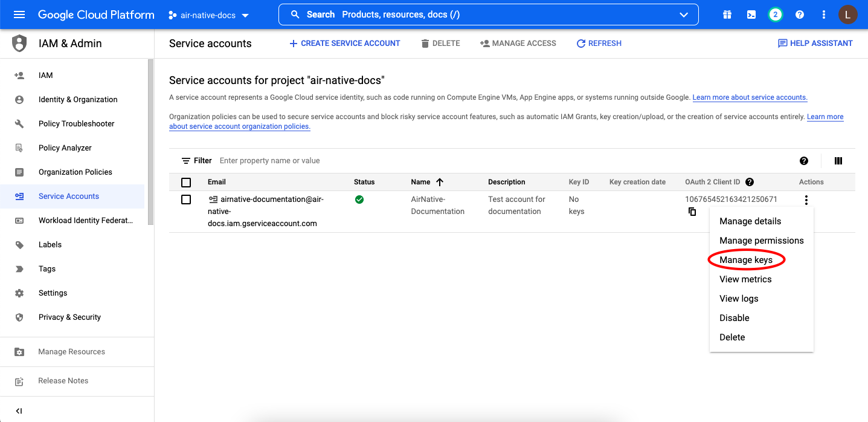Screen dimensions: 868x422
Task: Expand the search bar dropdown arrow
Action: pos(684,15)
